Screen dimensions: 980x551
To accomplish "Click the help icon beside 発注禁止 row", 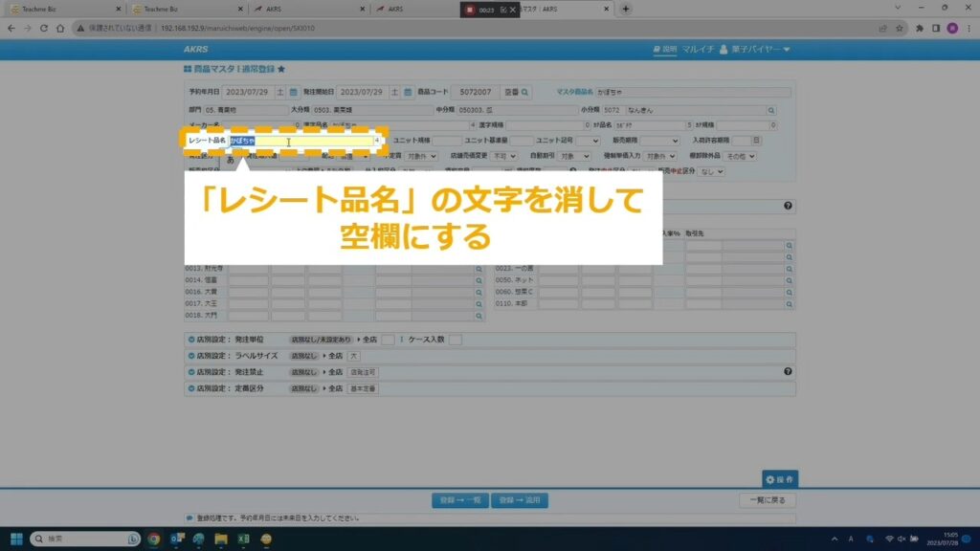I will (x=788, y=371).
